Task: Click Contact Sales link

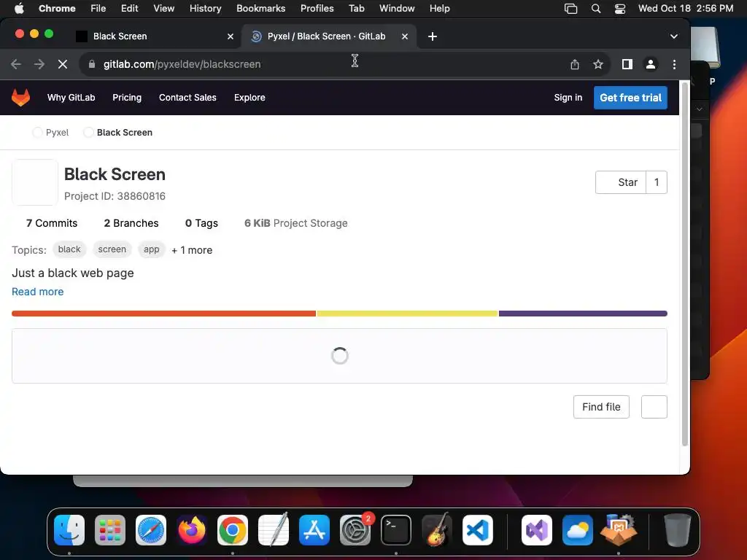Action: 187,98
